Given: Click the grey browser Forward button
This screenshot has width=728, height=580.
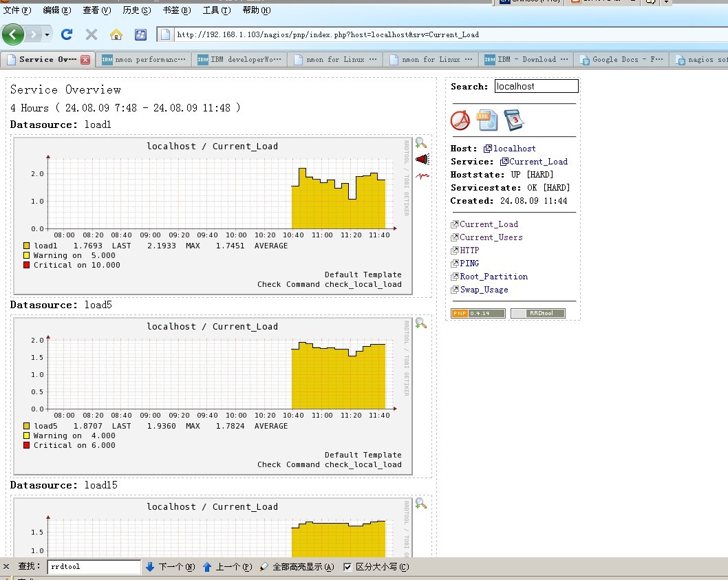Looking at the screenshot, I should [x=33, y=34].
